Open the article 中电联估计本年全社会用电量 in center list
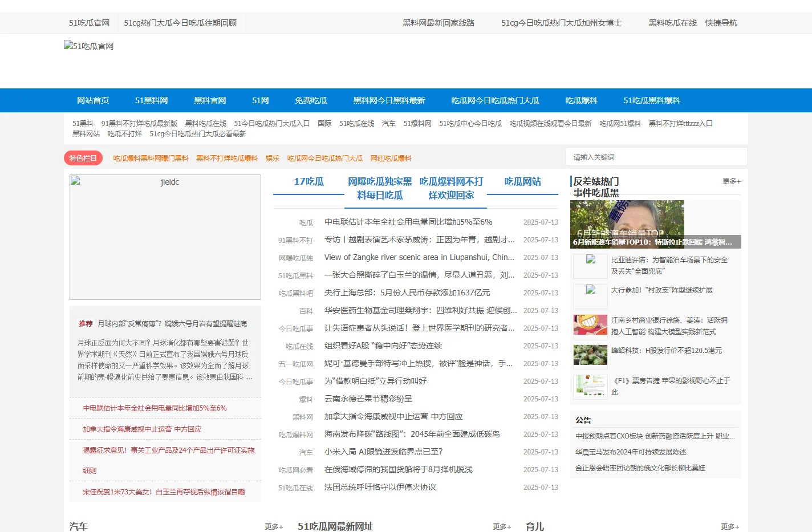812x532 pixels. coord(408,222)
